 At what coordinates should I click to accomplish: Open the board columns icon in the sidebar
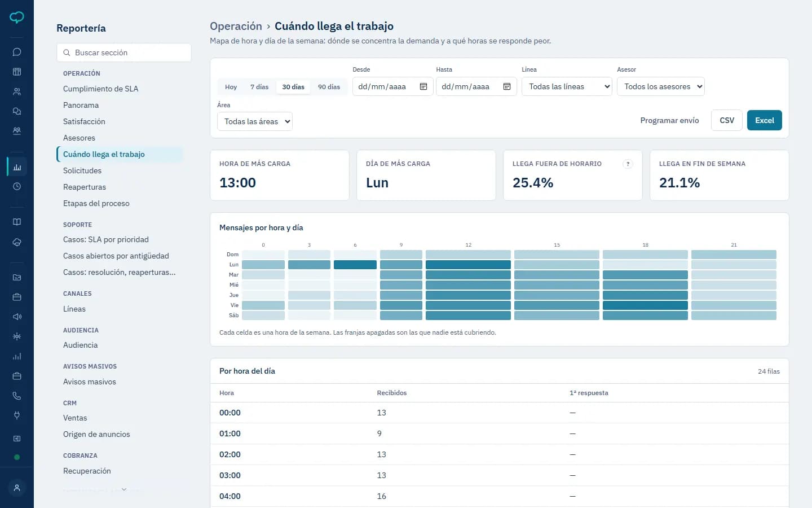point(17,72)
